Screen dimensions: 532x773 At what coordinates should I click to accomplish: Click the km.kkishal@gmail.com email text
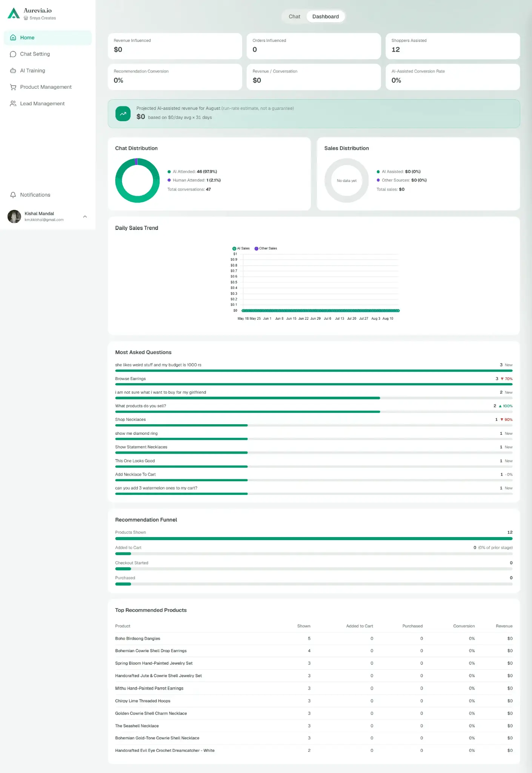[44, 220]
